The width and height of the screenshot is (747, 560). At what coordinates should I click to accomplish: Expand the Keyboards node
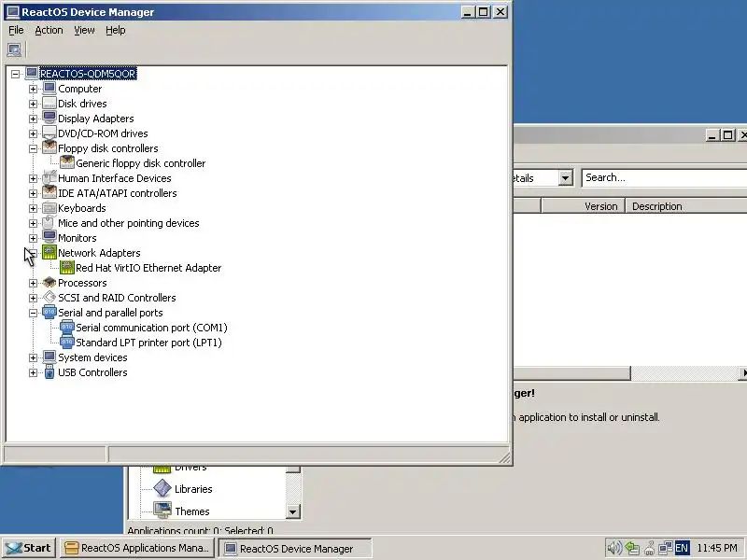click(33, 208)
